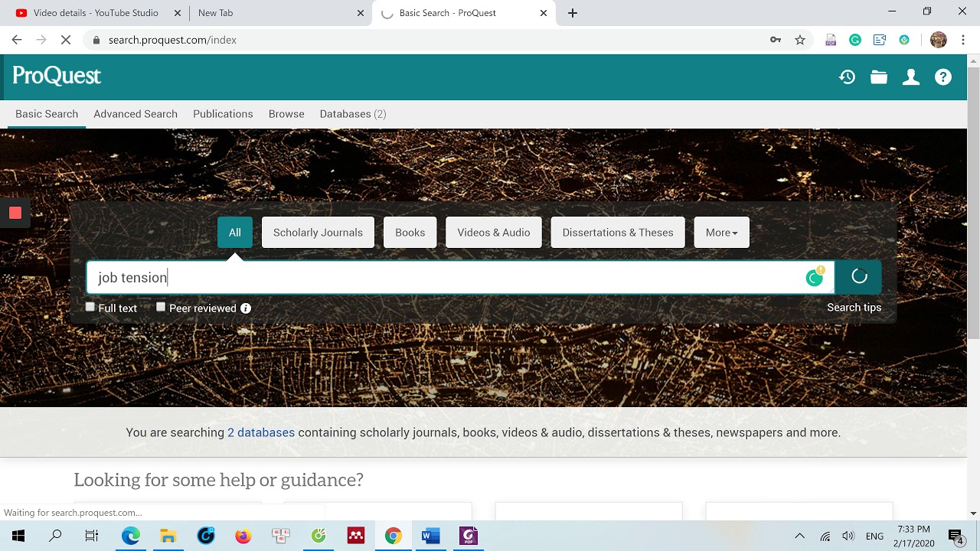Open File Explorer from the taskbar
The width and height of the screenshot is (980, 551).
[x=168, y=536]
